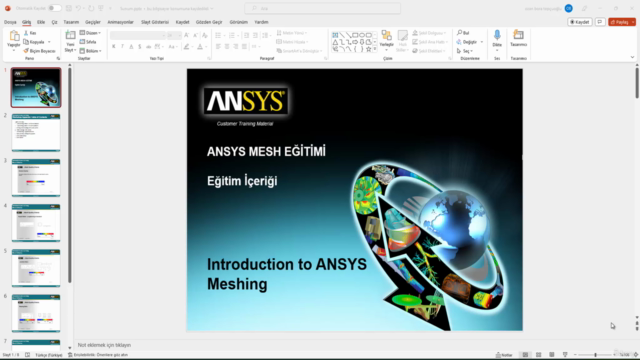640x360 pixels.
Task: Click the Türkçe language indicator
Action: (49, 355)
